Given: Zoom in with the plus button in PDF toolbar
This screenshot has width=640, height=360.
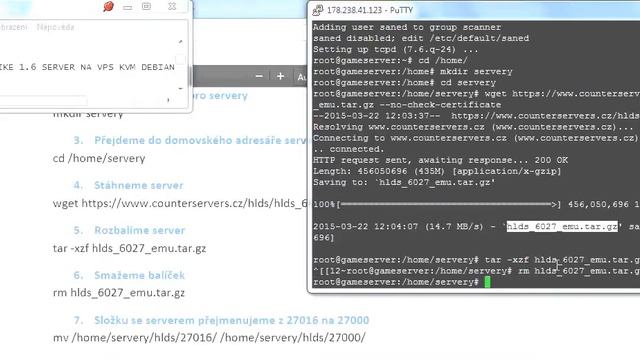Looking at the screenshot, I should [x=280, y=76].
